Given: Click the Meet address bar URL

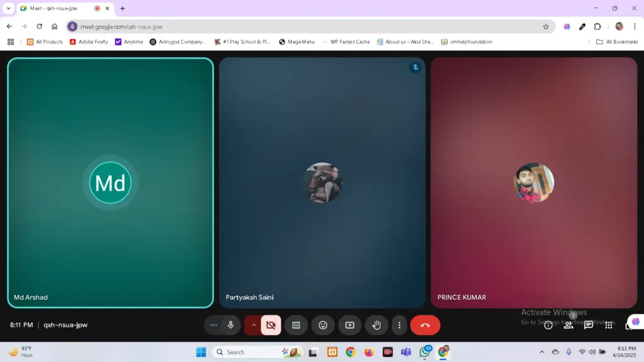Looking at the screenshot, I should [x=121, y=26].
